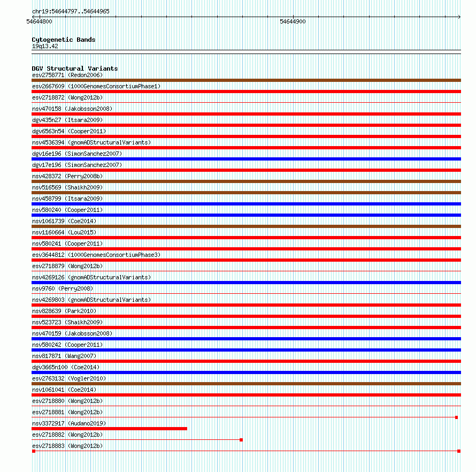The image size is (476, 472).
Task: Click esv2718882 (Wong2012b) label
Action: click(67, 435)
